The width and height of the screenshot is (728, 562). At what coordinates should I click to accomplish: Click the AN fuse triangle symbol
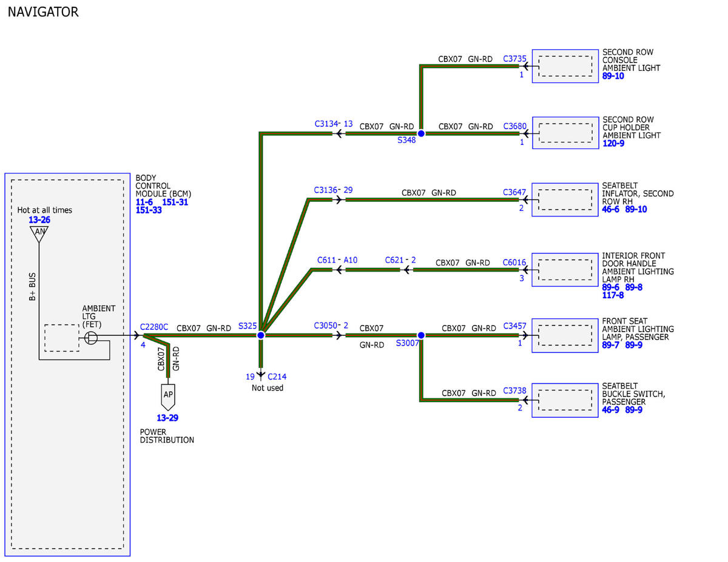[x=39, y=233]
